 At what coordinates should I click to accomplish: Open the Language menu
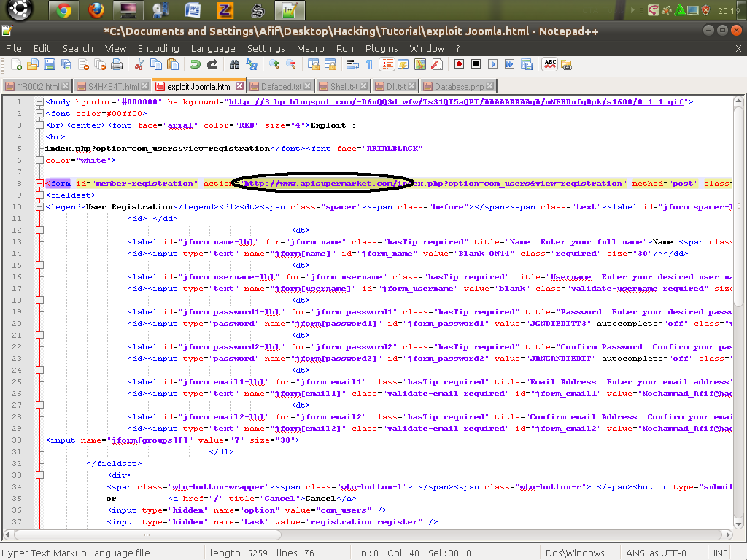coord(213,49)
